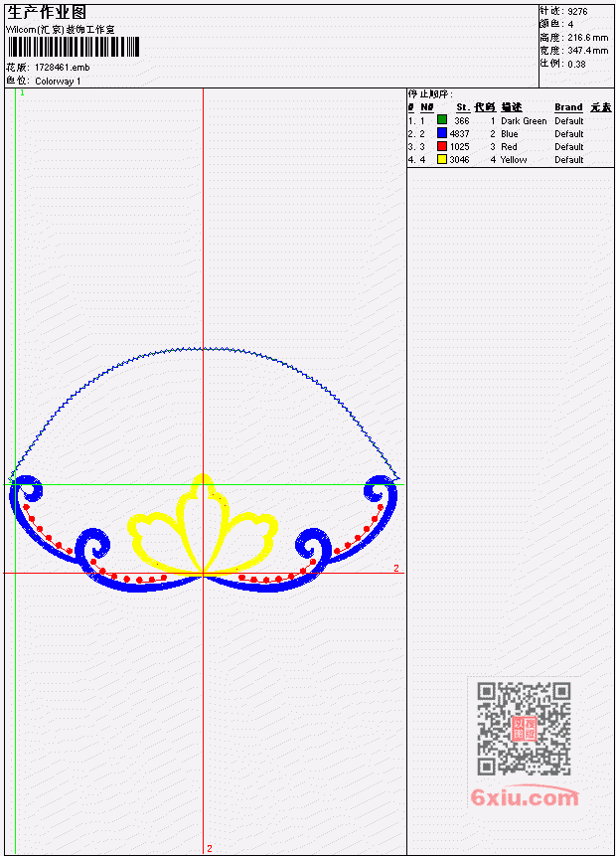Select the file name 1728461.emb
Image resolution: width=616 pixels, height=856 pixels.
click(x=63, y=68)
